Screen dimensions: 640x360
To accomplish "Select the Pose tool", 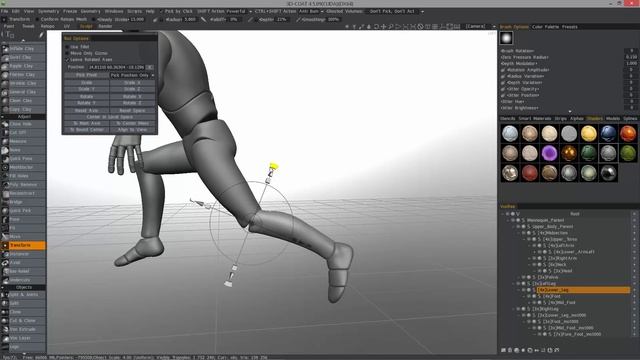I will (x=23, y=219).
